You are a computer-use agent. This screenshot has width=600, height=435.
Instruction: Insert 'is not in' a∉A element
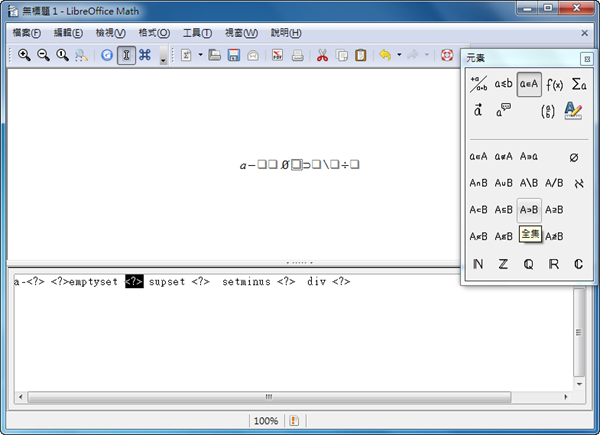(x=503, y=156)
